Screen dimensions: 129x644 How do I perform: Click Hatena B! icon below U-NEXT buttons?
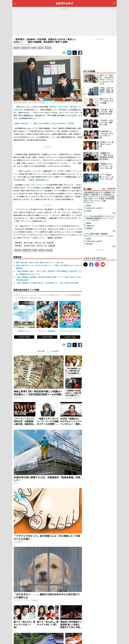(x=69, y=345)
